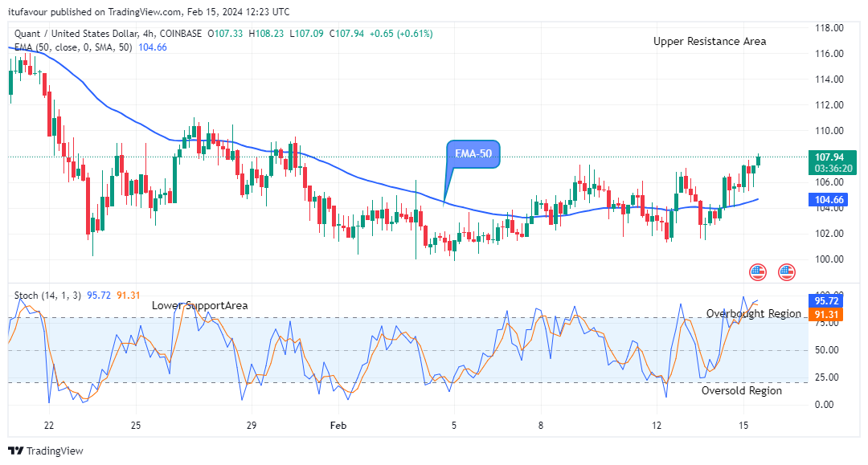Click the 116.00 price axis label
868x465 pixels.
coord(829,54)
